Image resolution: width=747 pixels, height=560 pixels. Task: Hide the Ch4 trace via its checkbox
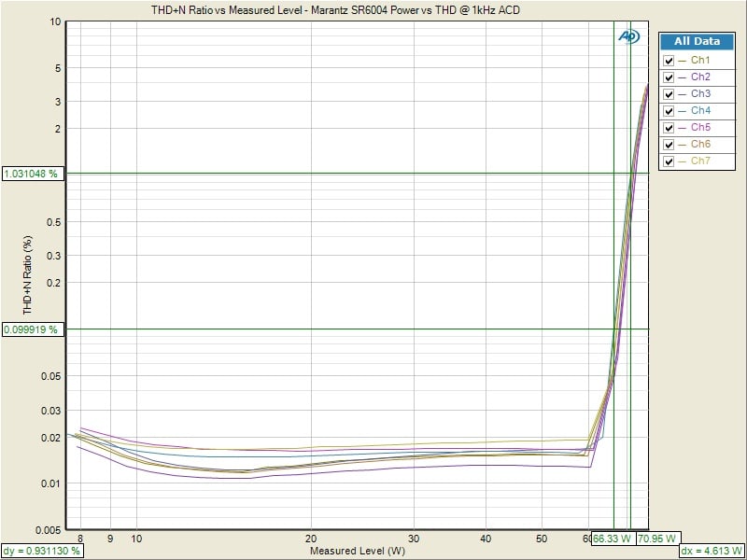coord(669,111)
